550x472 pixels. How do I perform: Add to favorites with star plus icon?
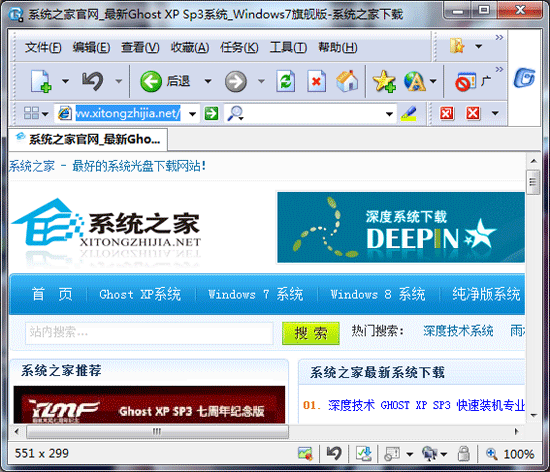tap(384, 81)
